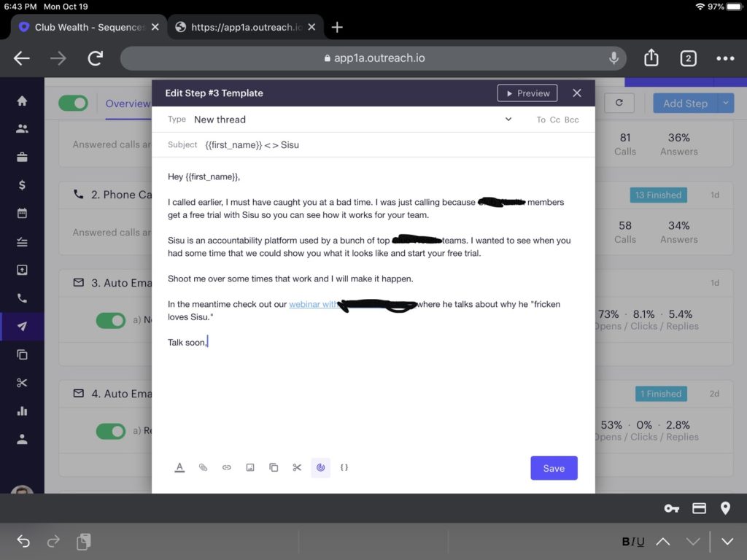The width and height of the screenshot is (747, 560).
Task: Click the Preview button
Action: pyautogui.click(x=527, y=93)
